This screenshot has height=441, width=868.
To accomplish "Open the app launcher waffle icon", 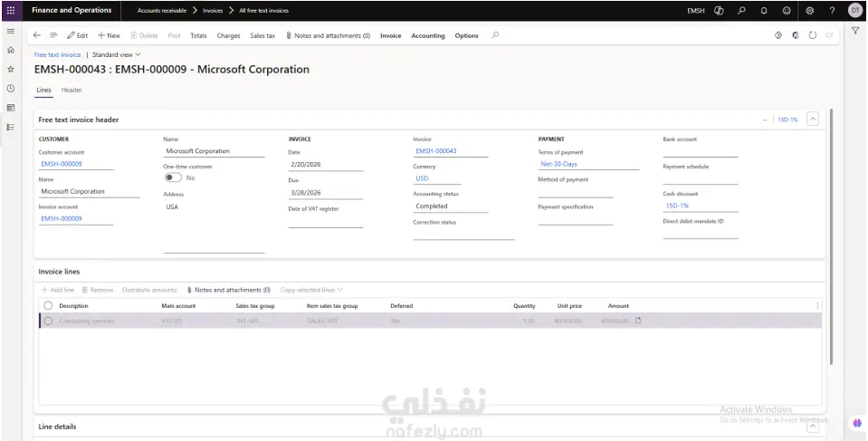I will [x=11, y=11].
